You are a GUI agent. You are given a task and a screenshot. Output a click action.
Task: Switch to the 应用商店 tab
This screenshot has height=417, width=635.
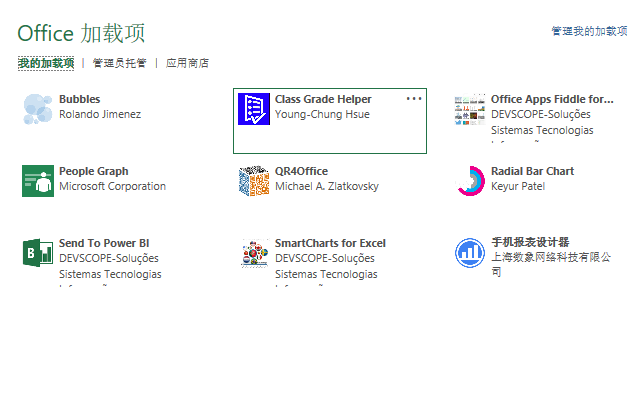(188, 63)
